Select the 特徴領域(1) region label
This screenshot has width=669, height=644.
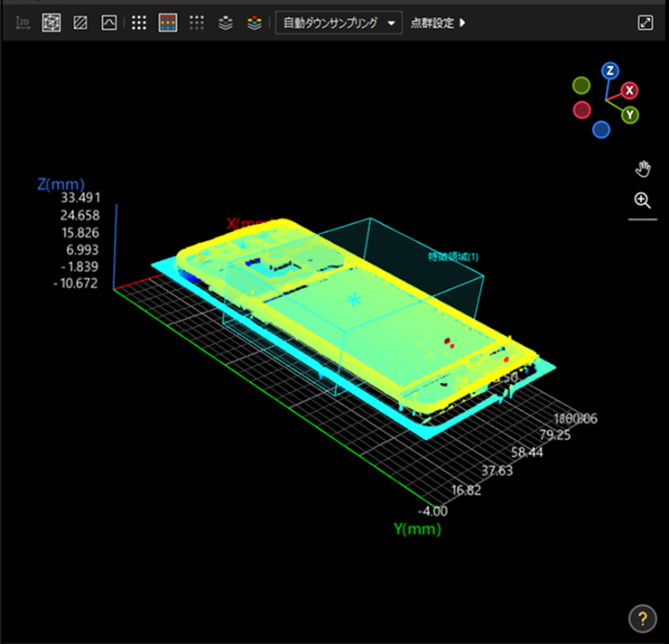(x=453, y=257)
